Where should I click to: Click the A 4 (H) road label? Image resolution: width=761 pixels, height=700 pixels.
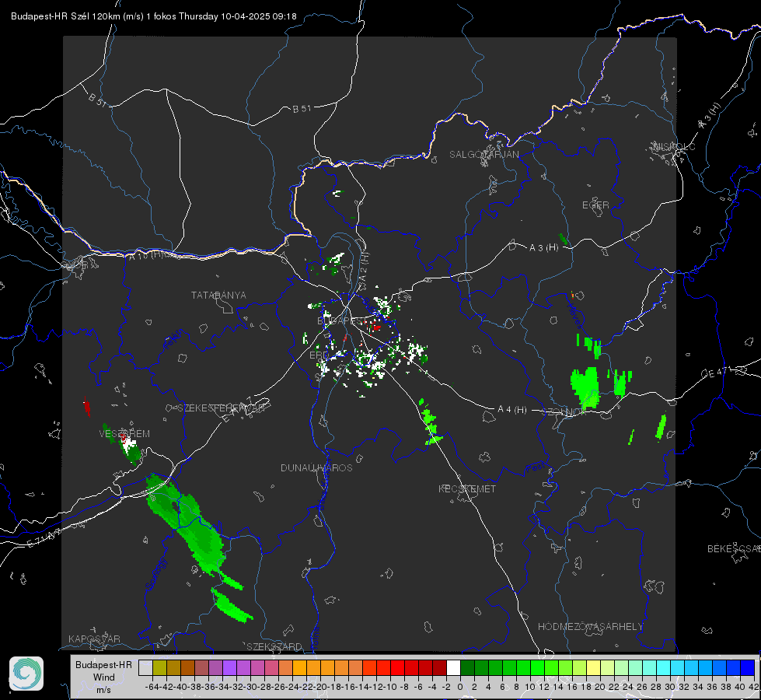[512, 410]
